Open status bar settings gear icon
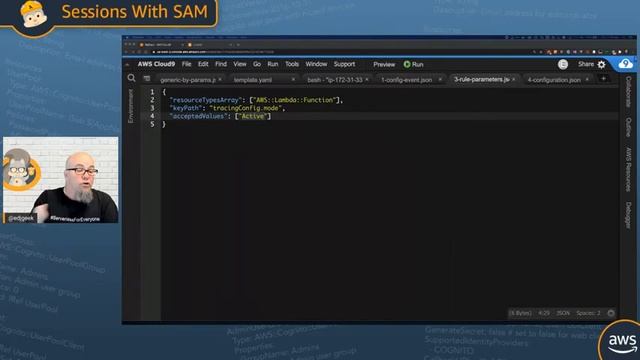This screenshot has width=640, height=360. [x=611, y=313]
